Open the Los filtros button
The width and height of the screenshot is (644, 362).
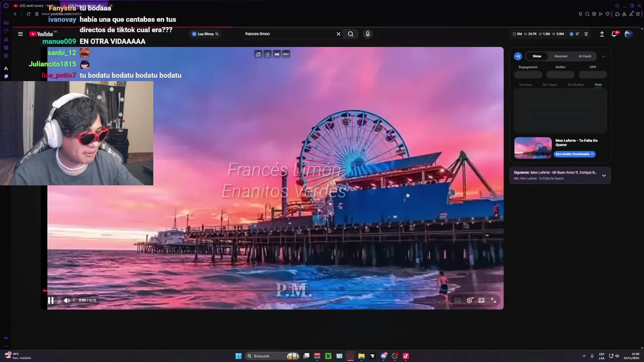pyautogui.click(x=205, y=34)
